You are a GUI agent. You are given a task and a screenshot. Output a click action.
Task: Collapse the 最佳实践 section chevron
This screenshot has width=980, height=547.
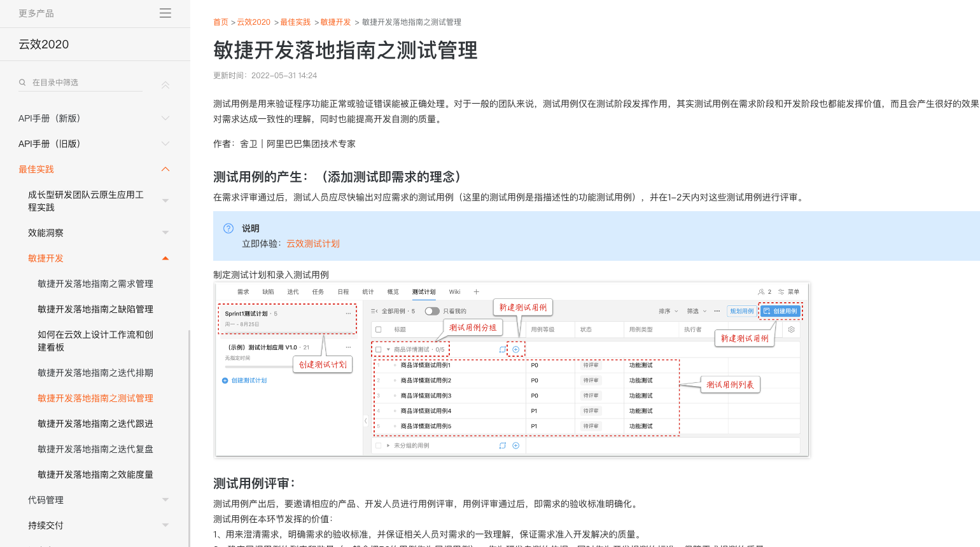165,169
